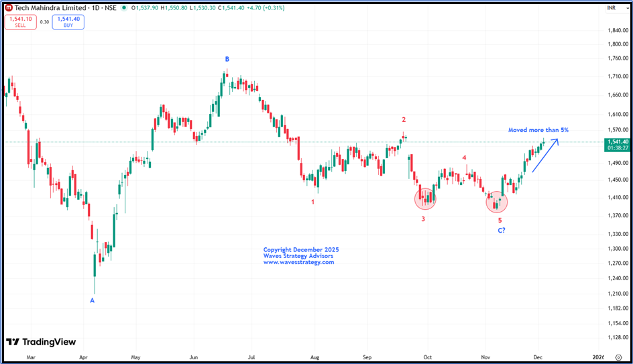This screenshot has width=633, height=364.
Task: Click the 1,450.00 price axis label
Action: pos(618,180)
